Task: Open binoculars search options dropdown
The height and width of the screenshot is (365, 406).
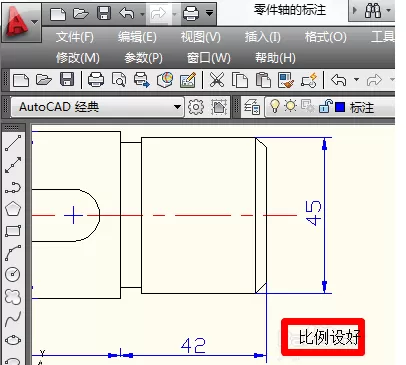Action: click(388, 11)
